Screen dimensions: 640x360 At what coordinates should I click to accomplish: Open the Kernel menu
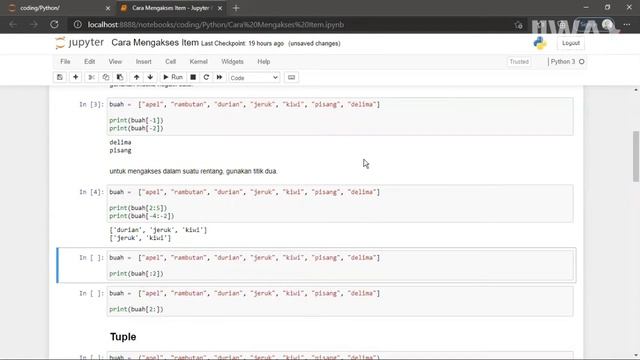pos(198,62)
